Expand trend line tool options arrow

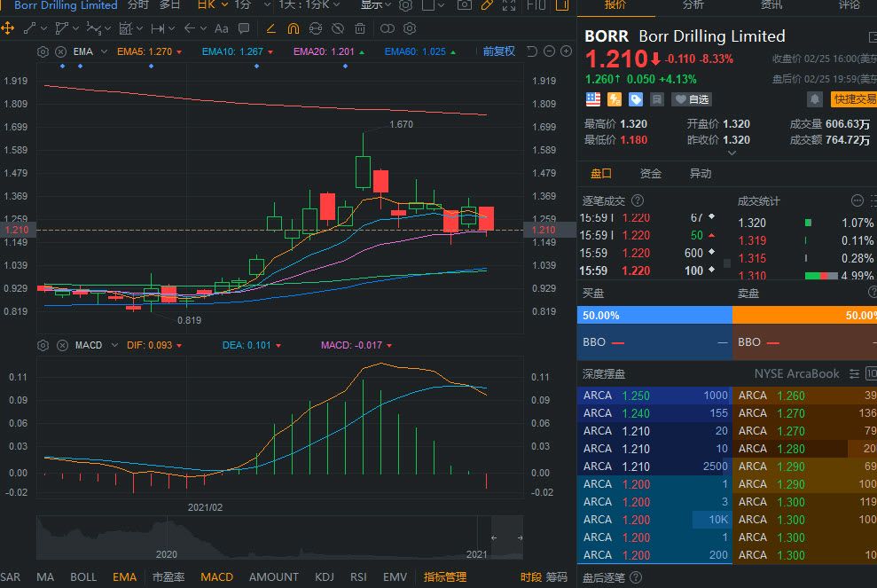coord(44,28)
